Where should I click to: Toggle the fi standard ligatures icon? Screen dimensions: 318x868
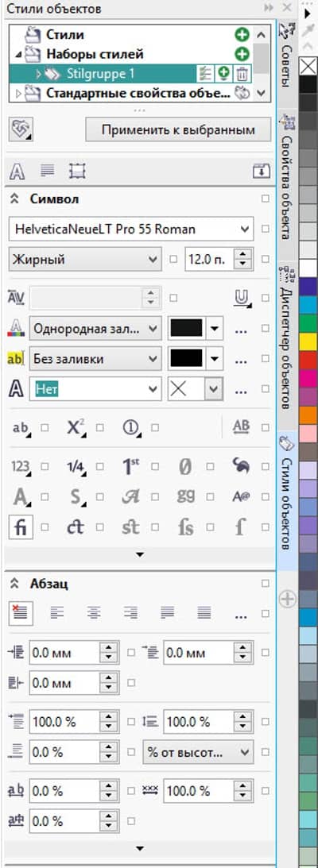click(21, 527)
